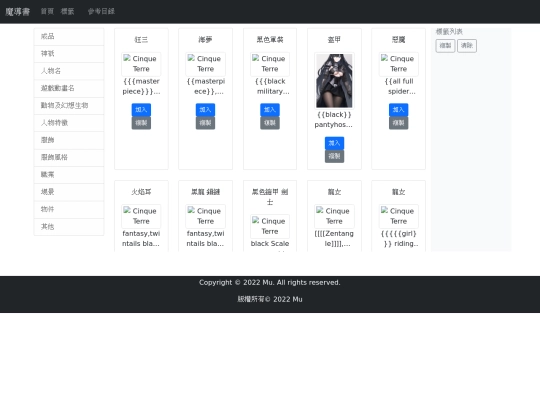The image size is (540, 405).
Task: Click the 黑色軍裝 card's broken Cinque Terre image
Action: pyautogui.click(x=270, y=64)
